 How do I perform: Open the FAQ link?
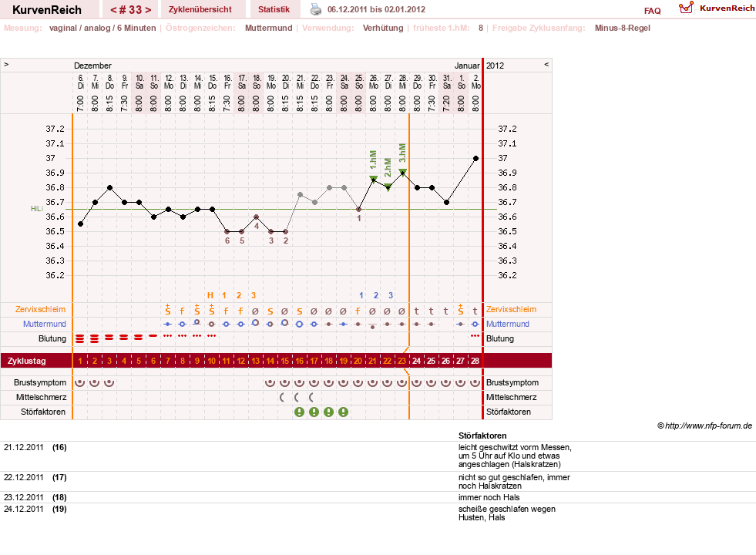click(652, 11)
